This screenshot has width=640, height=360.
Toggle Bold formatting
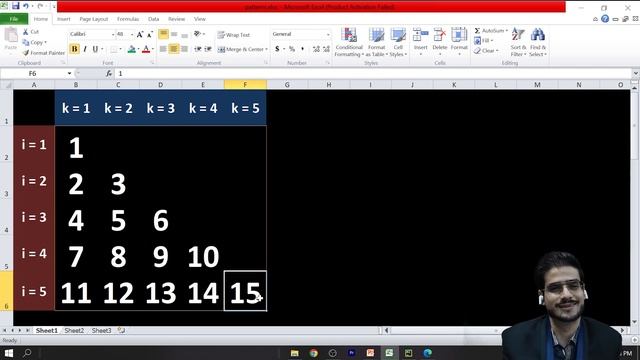(74, 49)
